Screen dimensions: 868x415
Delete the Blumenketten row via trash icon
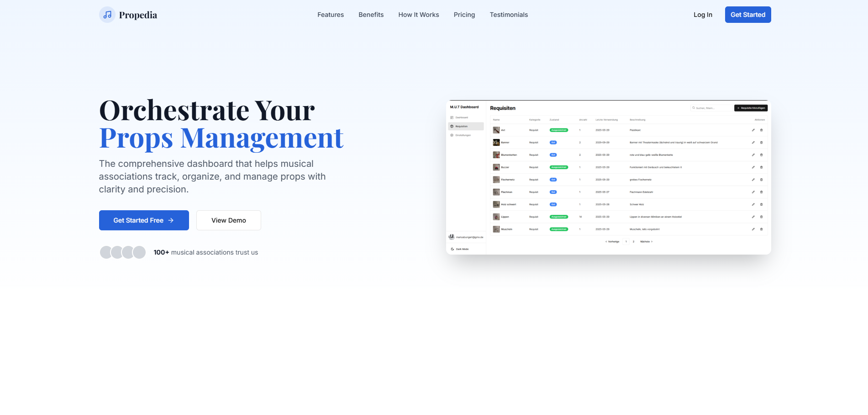point(761,155)
